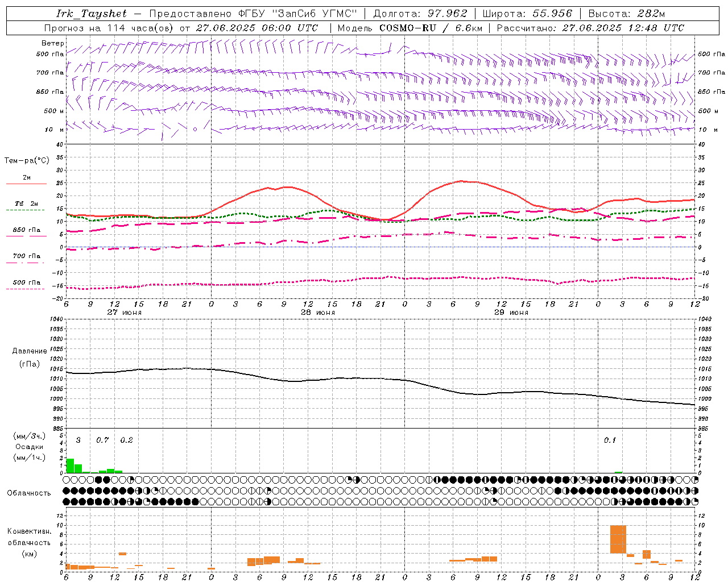Click the "Прогноз на 114 часа(ов)" text
The height and width of the screenshot is (582, 728).
pyautogui.click(x=109, y=28)
